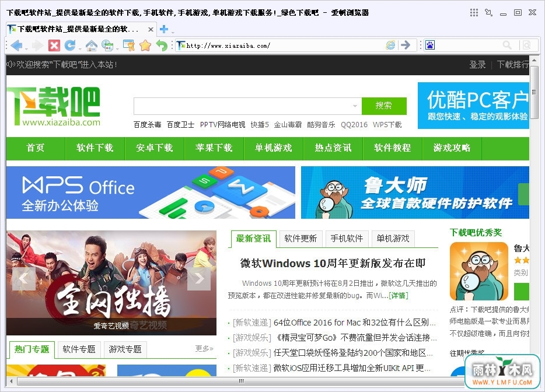Select the 热门专题 tab
The height and width of the screenshot is (392, 545).
click(32, 349)
